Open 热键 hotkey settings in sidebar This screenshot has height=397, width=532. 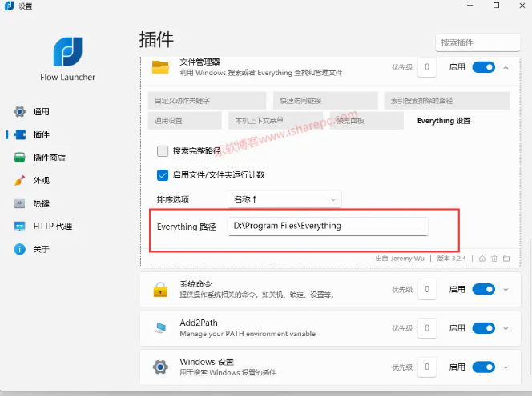pyautogui.click(x=20, y=203)
